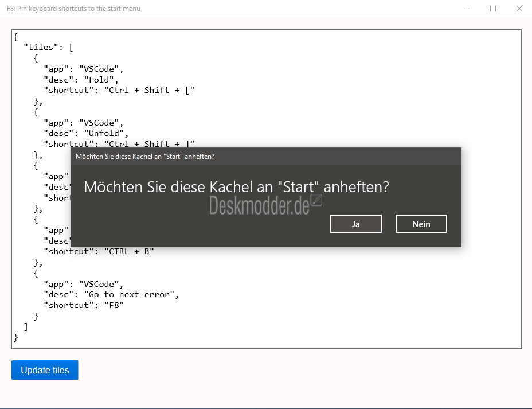This screenshot has height=409, width=532.
Task: Click the window title "F8: Pin keyboard shortcuts"
Action: click(x=73, y=9)
